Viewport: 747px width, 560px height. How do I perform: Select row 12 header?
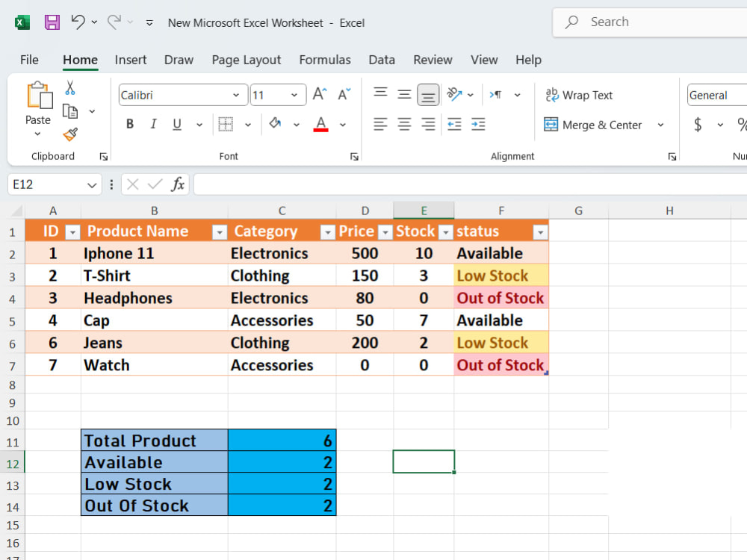click(13, 464)
